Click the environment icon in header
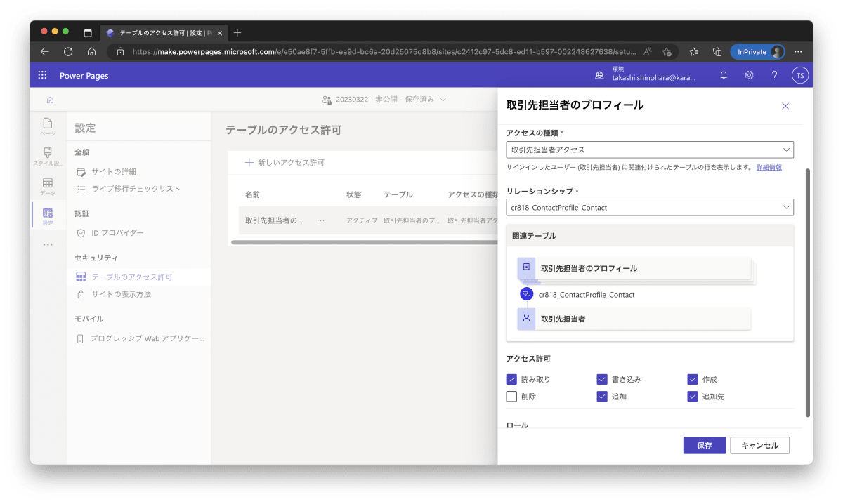This screenshot has height=504, width=843. click(599, 76)
